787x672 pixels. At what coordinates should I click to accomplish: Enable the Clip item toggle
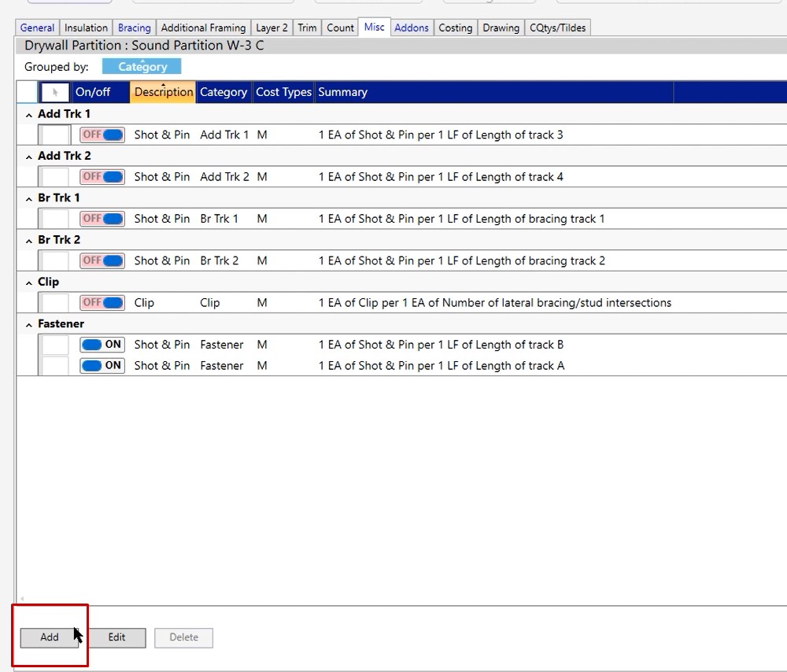102,302
